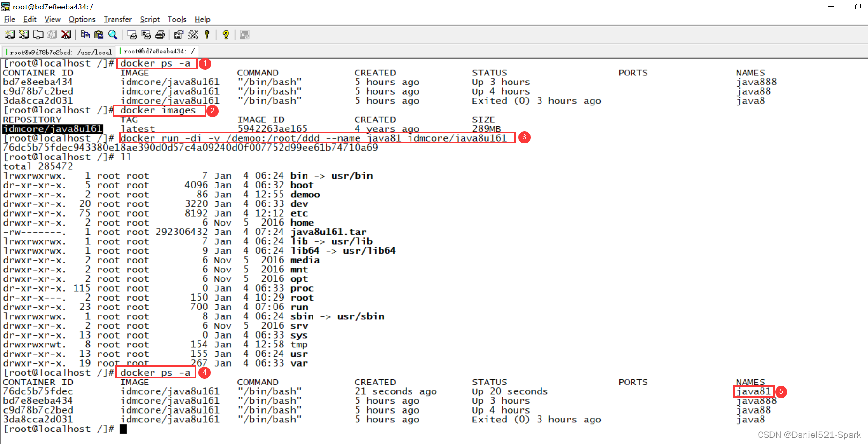Click file size 292306432

(182, 232)
